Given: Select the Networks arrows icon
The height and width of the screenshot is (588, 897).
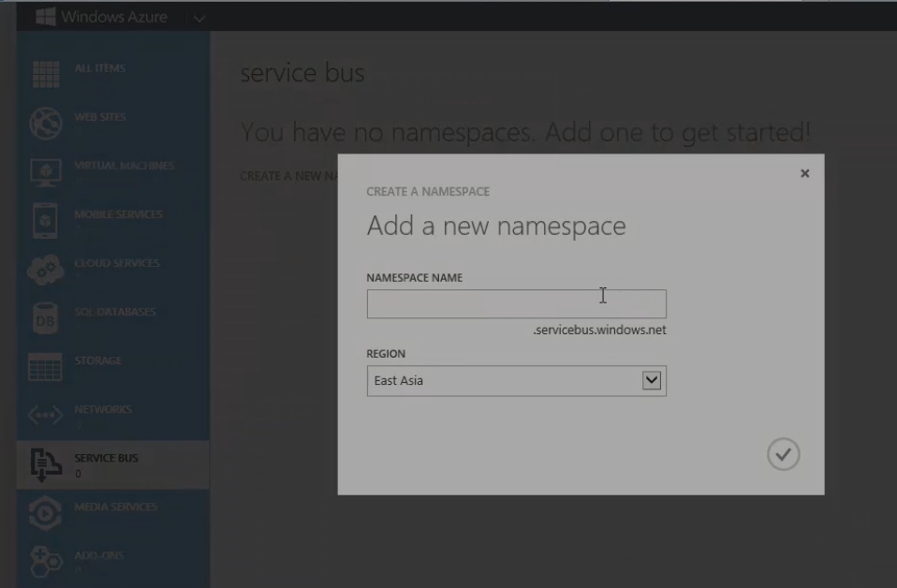Looking at the screenshot, I should (45, 415).
